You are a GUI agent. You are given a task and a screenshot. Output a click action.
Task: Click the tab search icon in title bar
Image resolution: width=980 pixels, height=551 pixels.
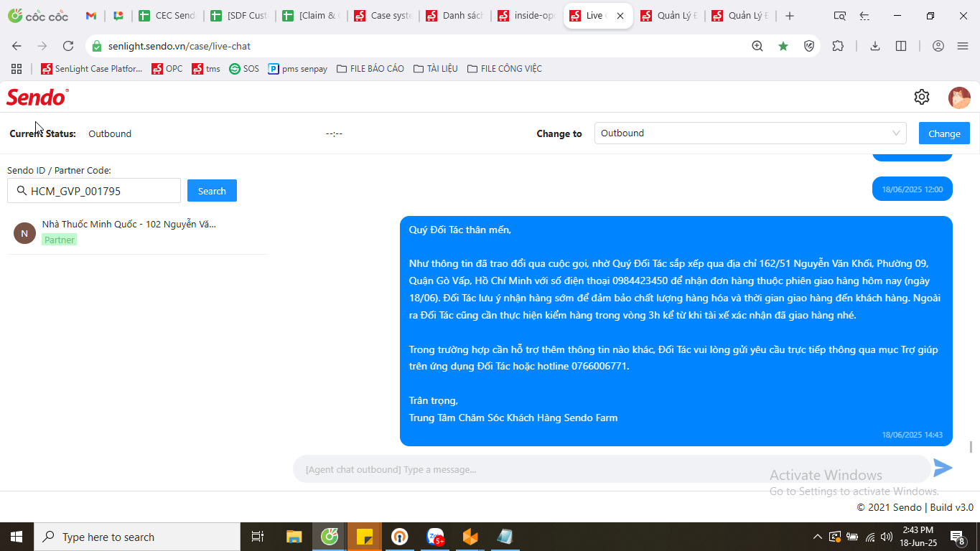point(839,16)
